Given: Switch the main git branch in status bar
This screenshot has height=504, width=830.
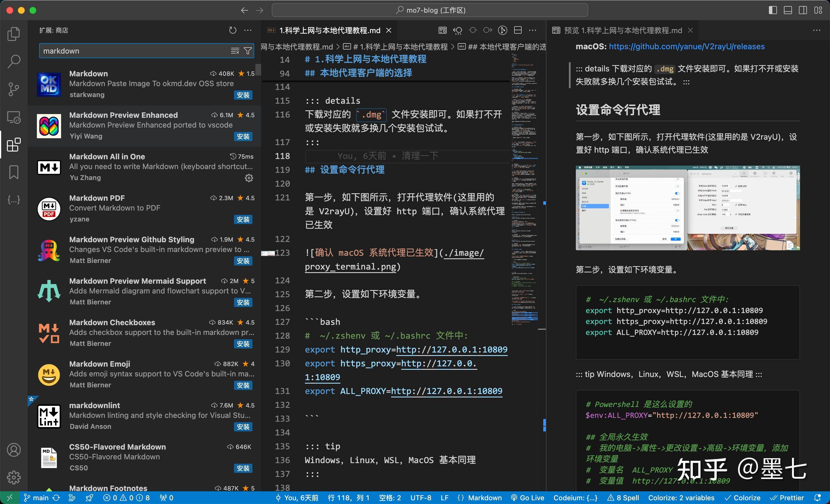Looking at the screenshot, I should pos(36,498).
